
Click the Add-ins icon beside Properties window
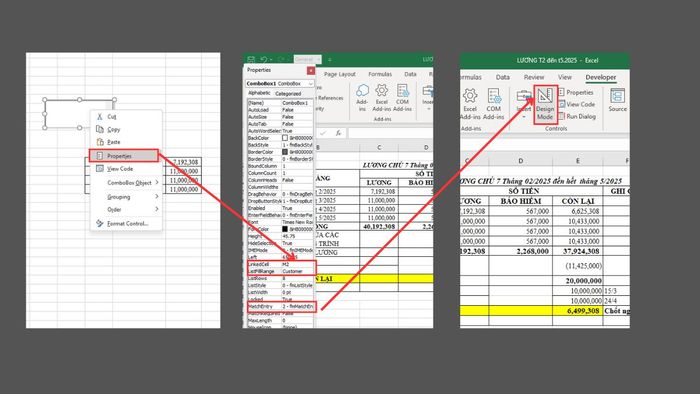click(x=362, y=98)
